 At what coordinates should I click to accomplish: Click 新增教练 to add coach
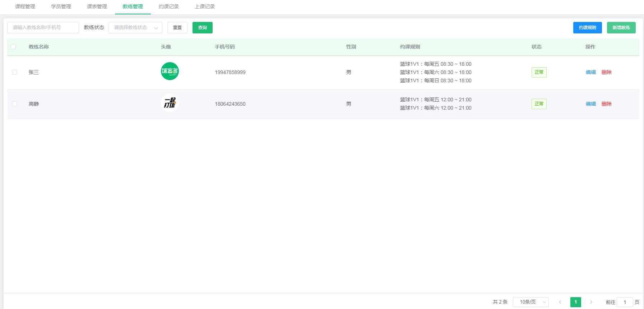[621, 28]
